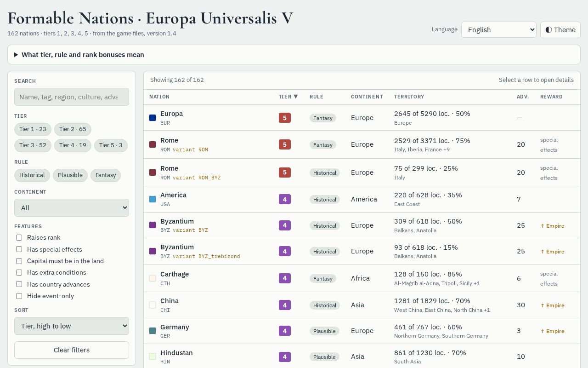Viewport: 588px width, 368px height.
Task: Click the Territory column header
Action: [409, 97]
